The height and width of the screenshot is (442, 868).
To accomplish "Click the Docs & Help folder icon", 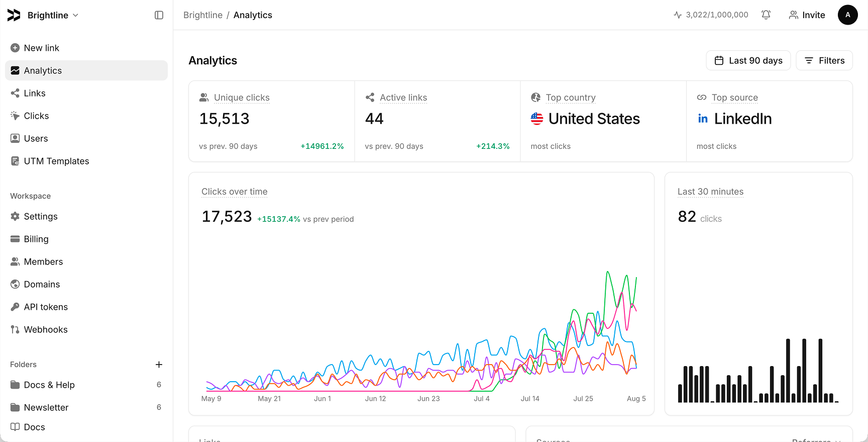I will [x=15, y=385].
